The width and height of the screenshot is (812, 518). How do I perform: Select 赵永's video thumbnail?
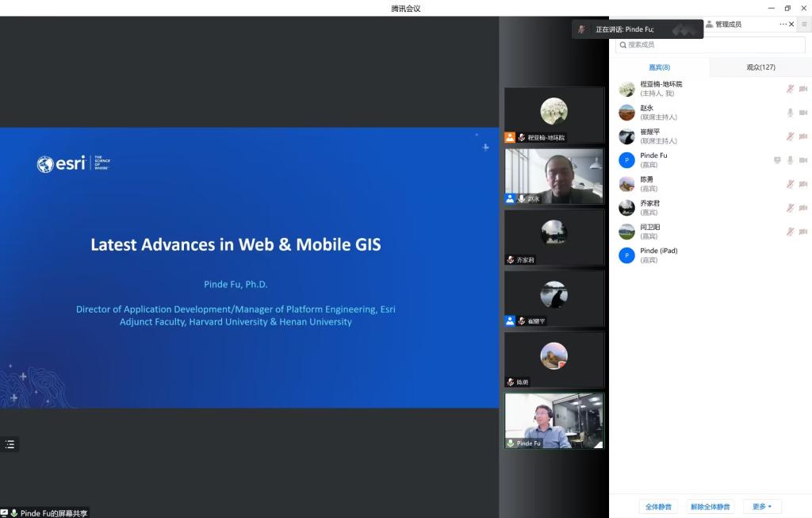click(553, 176)
